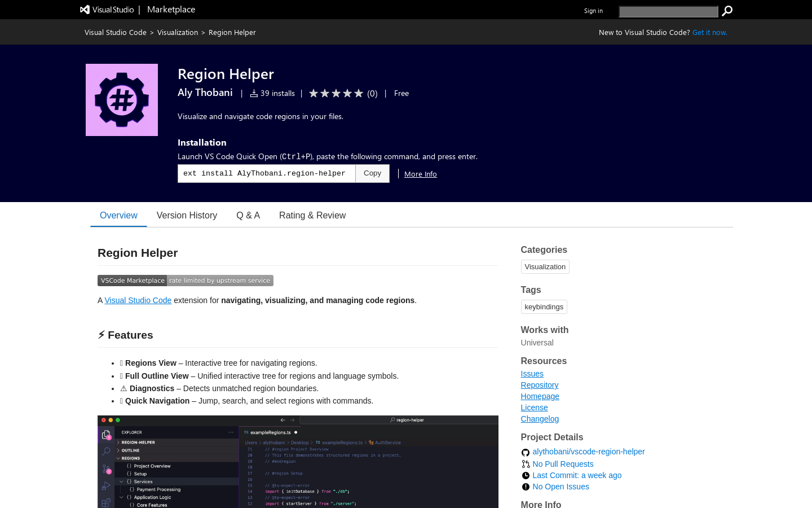Click the VSCode Marketplace badge
The height and width of the screenshot is (508, 812).
[x=186, y=281]
